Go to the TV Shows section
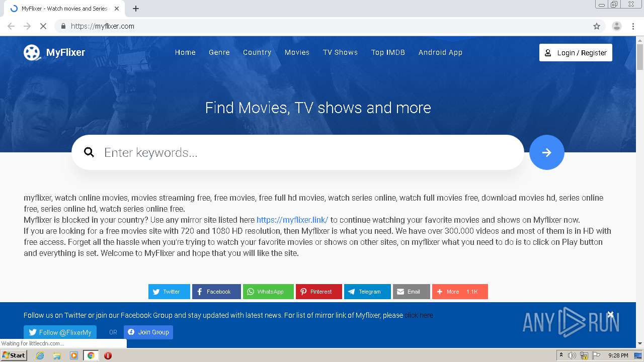 (x=340, y=52)
